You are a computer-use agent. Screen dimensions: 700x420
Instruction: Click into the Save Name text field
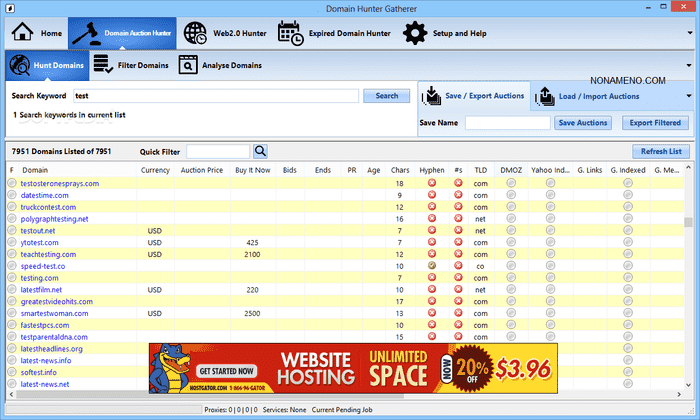click(x=507, y=123)
